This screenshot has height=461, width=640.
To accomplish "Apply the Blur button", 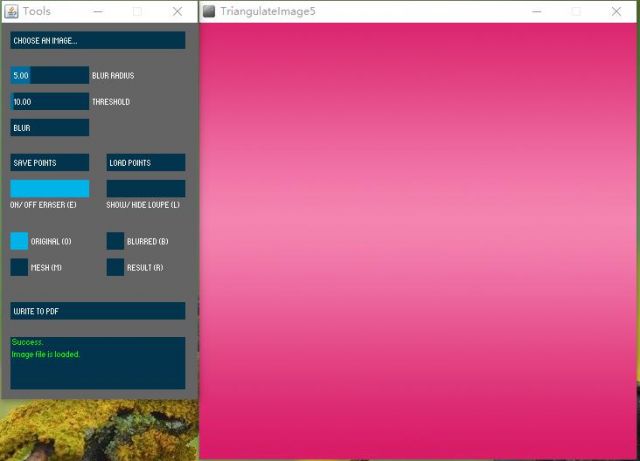I will [49, 128].
